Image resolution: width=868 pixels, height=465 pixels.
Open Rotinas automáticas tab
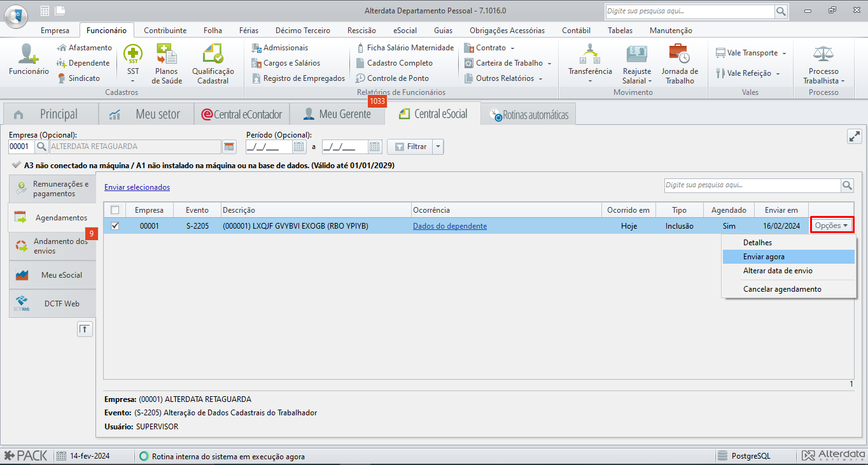528,115
